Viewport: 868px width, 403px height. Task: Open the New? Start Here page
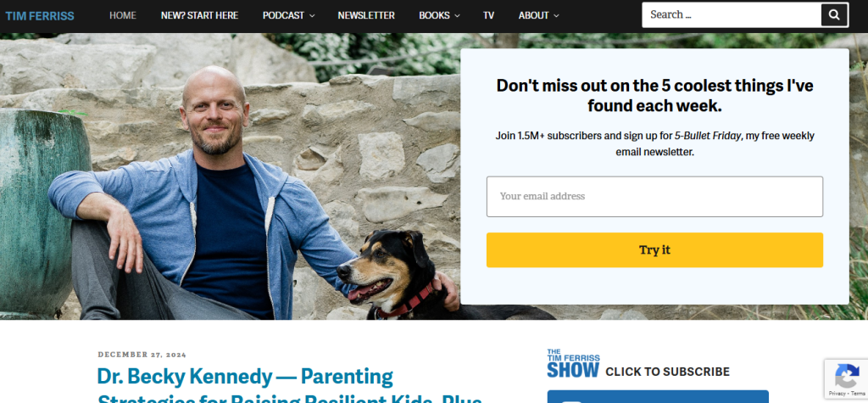(x=199, y=15)
